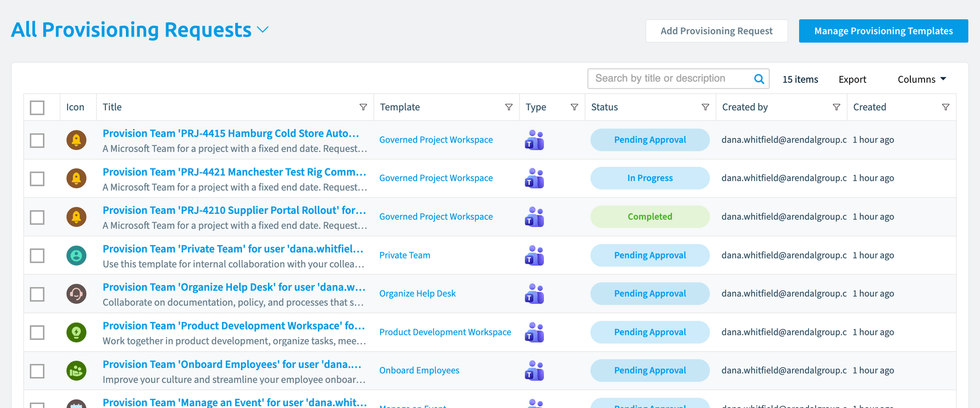Click the search magnifier icon
The height and width of the screenshot is (408, 980).
759,79
